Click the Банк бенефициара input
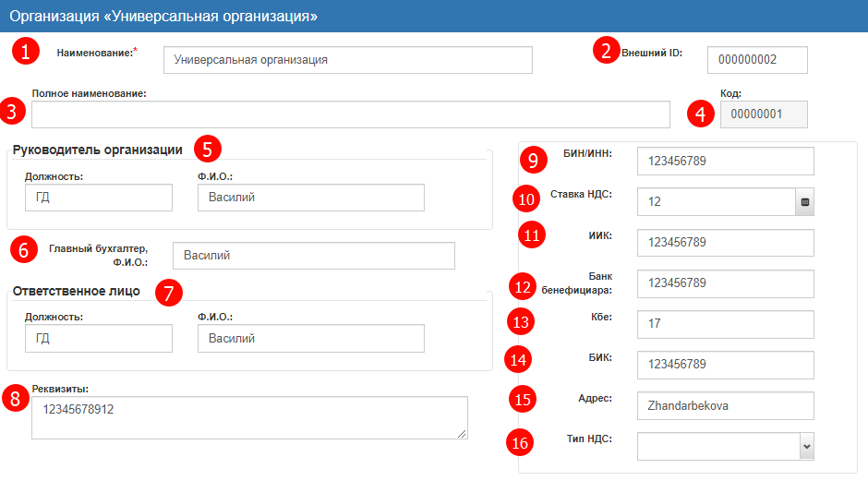The height and width of the screenshot is (481, 868). [x=725, y=283]
